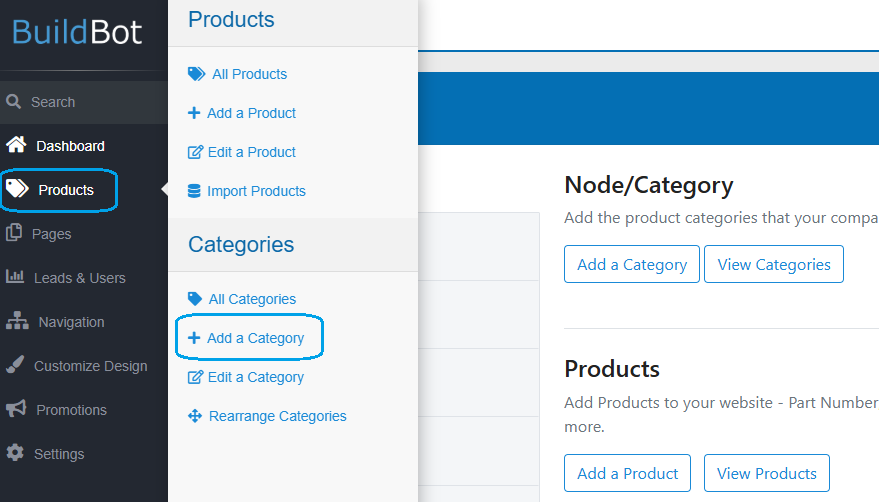Click the Settings gear icon
879x502 pixels.
[x=15, y=453]
